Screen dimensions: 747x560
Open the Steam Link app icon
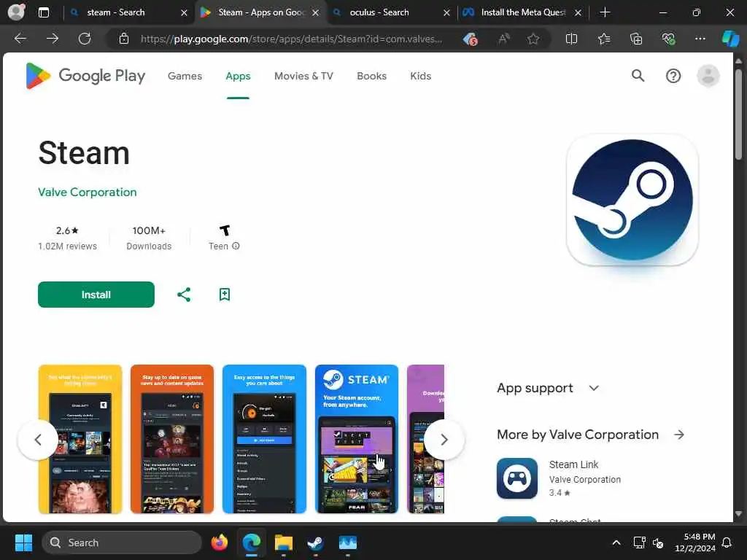[517, 478]
